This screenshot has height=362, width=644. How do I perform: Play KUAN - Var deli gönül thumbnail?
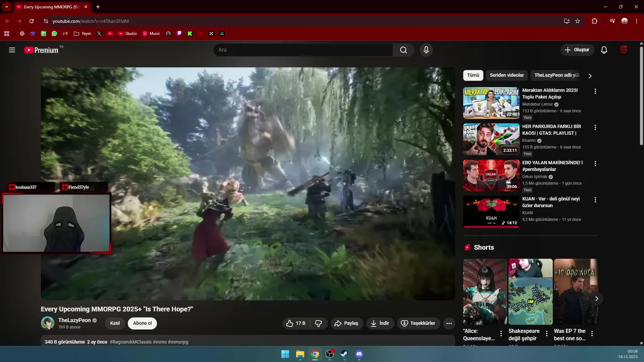click(491, 212)
